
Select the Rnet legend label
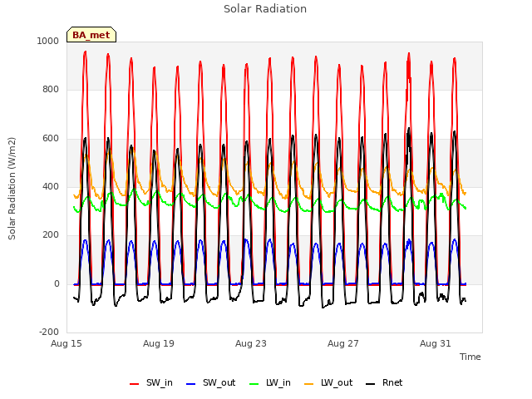pos(392,382)
